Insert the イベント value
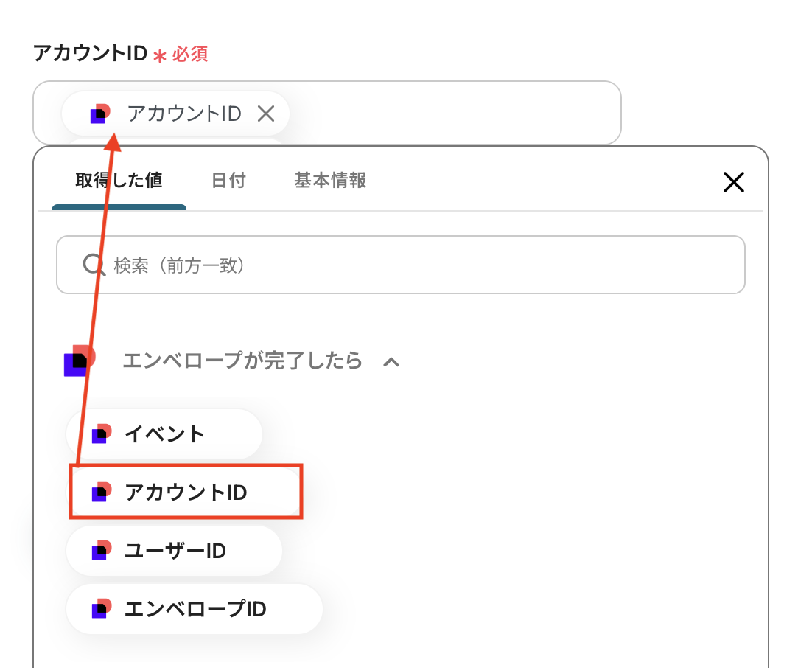812x668 pixels. [x=164, y=434]
